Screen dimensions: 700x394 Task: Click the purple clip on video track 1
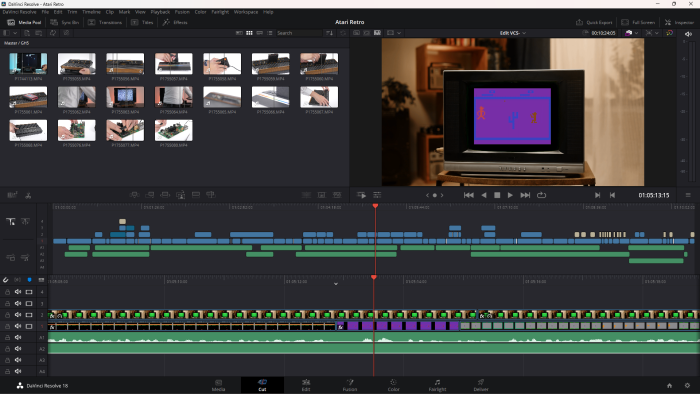(x=398, y=326)
